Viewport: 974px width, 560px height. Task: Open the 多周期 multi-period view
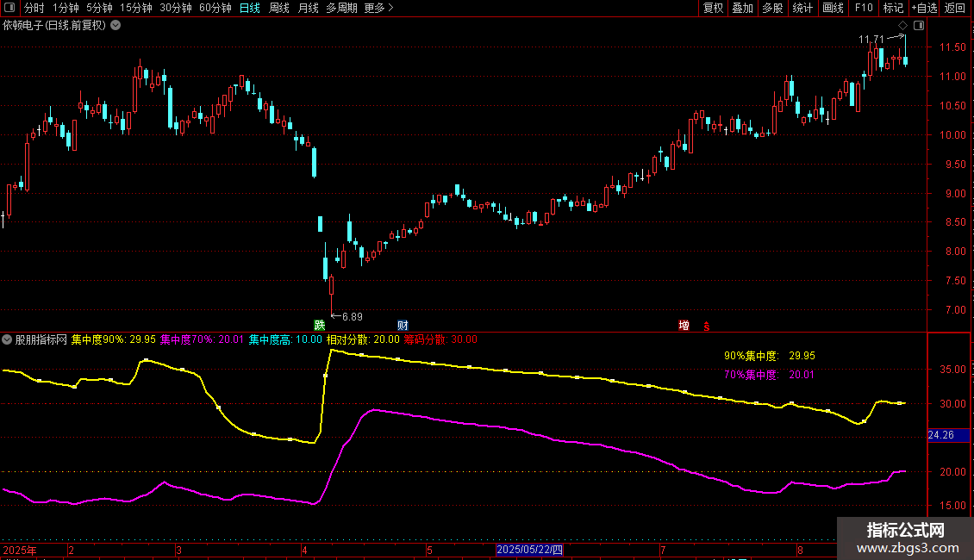[x=341, y=8]
